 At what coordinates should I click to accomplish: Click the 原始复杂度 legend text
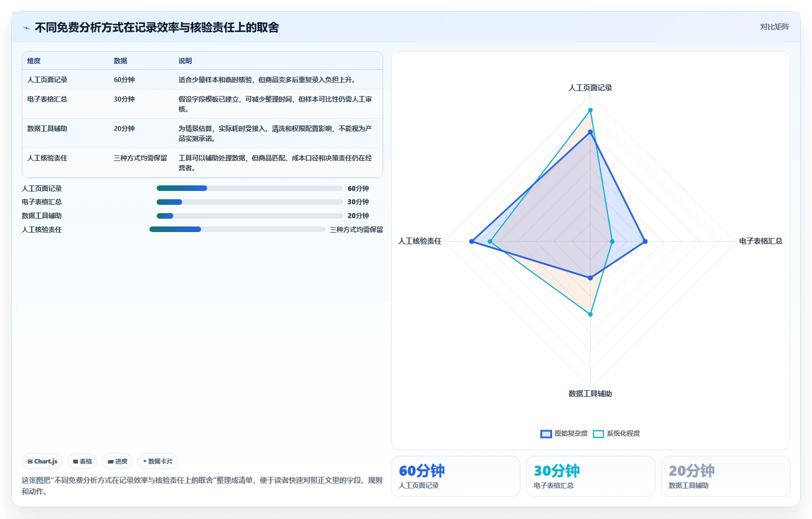[571, 434]
